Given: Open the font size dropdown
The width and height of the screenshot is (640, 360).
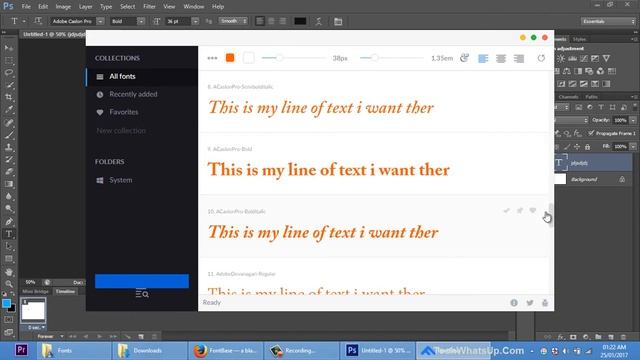Looking at the screenshot, I should (195, 21).
